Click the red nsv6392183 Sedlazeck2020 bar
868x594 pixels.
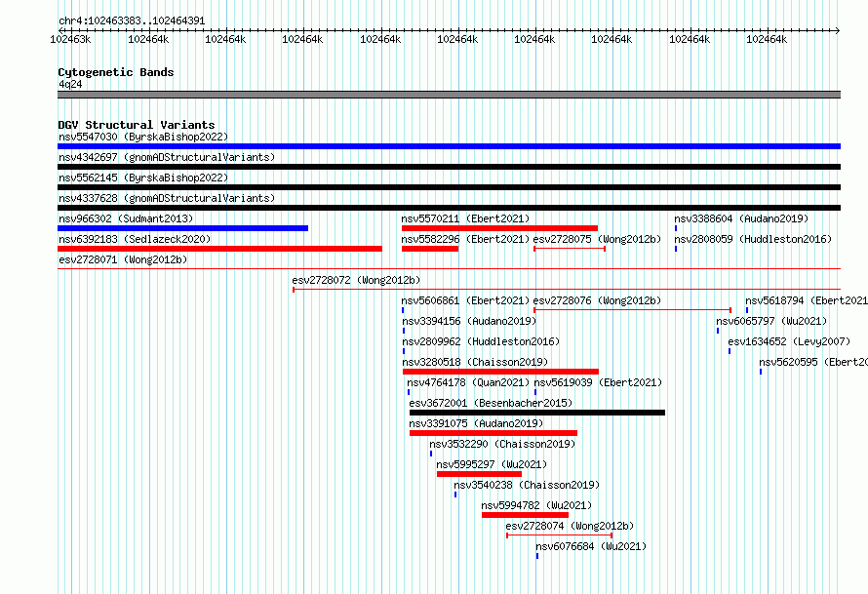click(219, 249)
